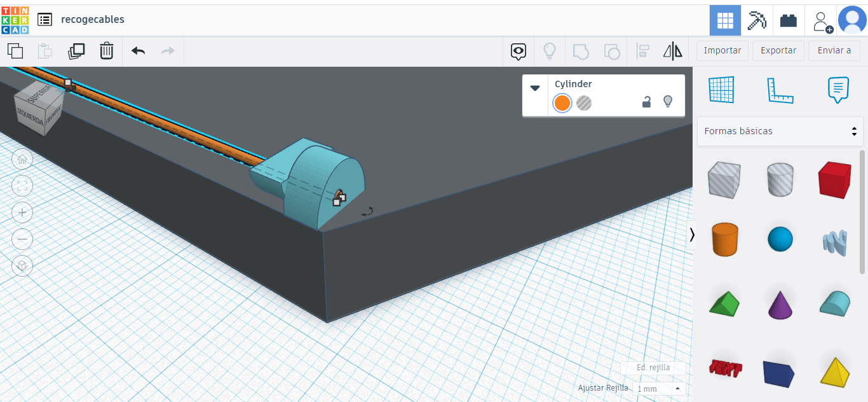Open the designs list icon
The image size is (868, 402).
44,20
